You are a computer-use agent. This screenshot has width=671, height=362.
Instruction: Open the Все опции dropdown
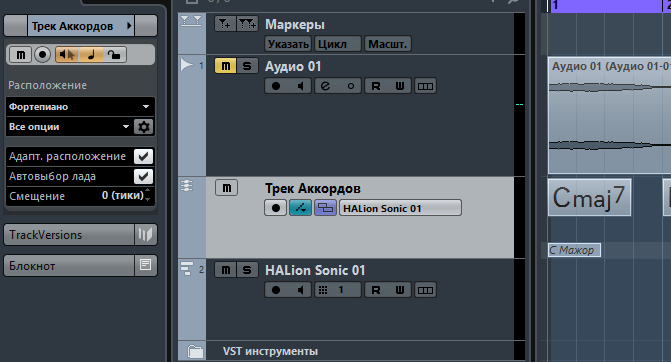point(69,127)
